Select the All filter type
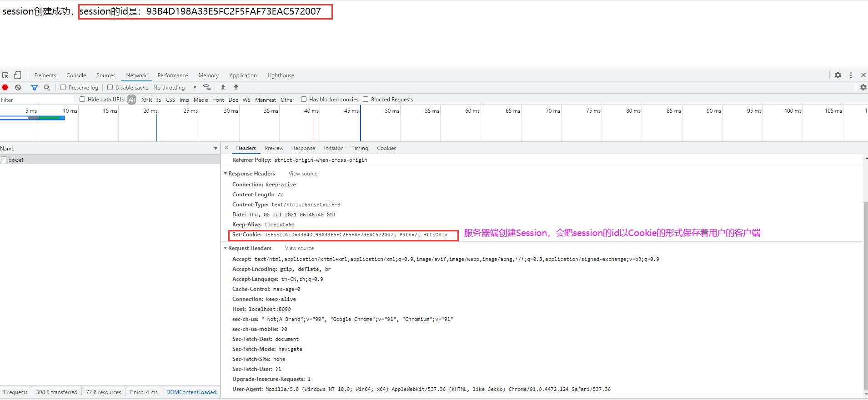 (132, 100)
